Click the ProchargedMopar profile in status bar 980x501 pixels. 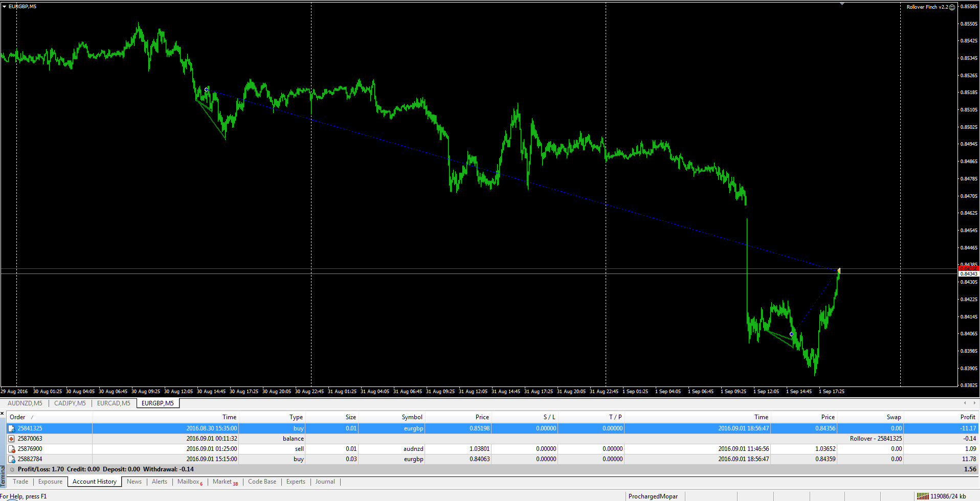(x=653, y=496)
